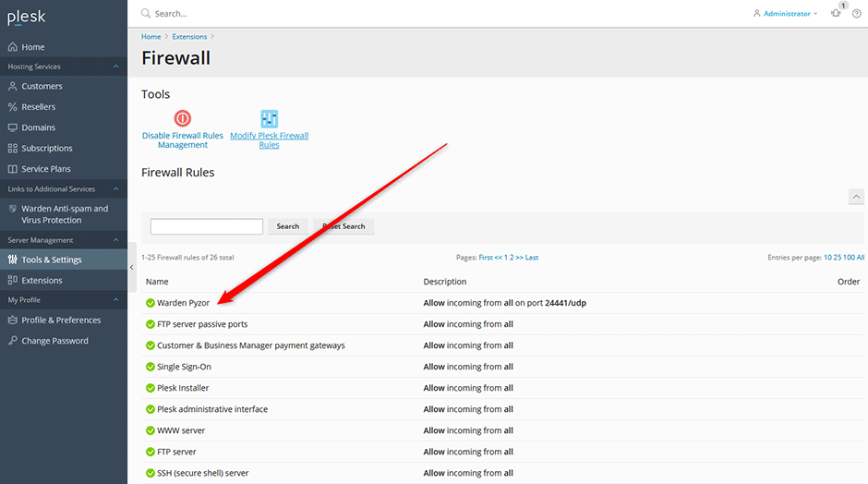
Task: Collapse the Hosting Services section
Action: 115,67
